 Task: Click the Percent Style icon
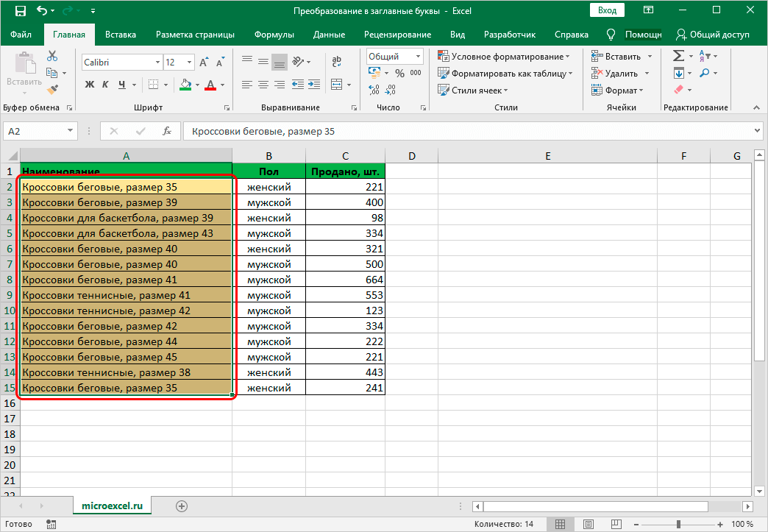coord(399,73)
